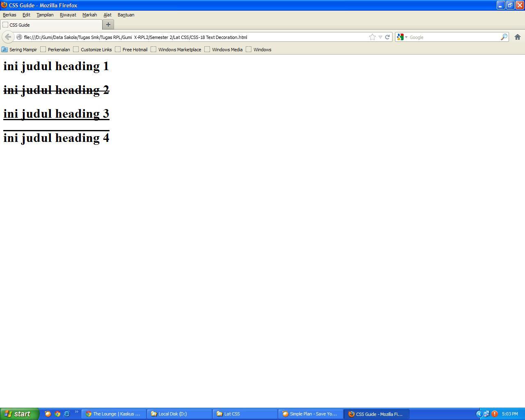Open the Alat menu

click(x=107, y=15)
